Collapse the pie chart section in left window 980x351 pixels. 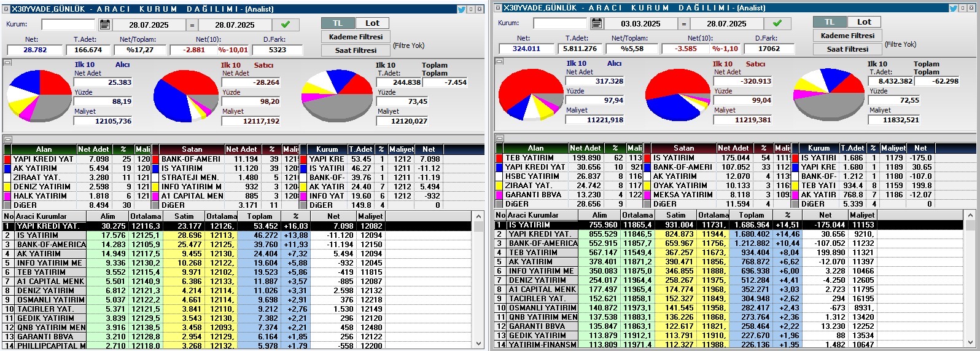pyautogui.click(x=7, y=62)
